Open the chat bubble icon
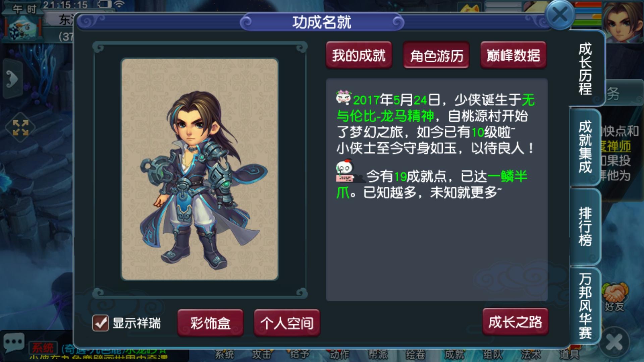The width and height of the screenshot is (644, 362). click(13, 342)
